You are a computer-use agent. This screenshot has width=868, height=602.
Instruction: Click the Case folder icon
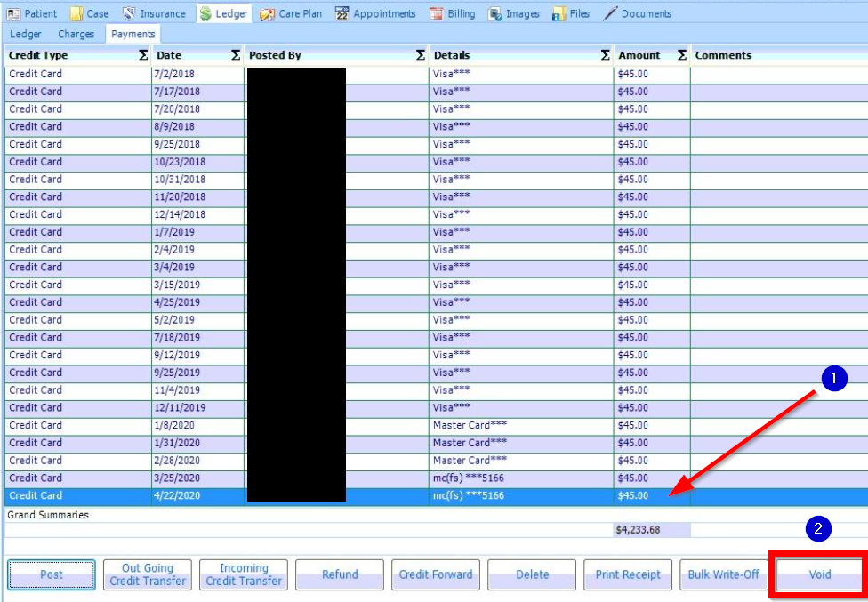click(76, 14)
